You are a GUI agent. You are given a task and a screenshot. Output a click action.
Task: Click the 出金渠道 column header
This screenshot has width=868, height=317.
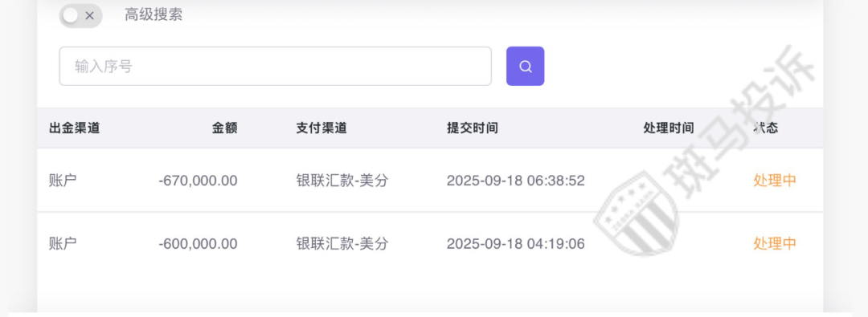coord(74,128)
